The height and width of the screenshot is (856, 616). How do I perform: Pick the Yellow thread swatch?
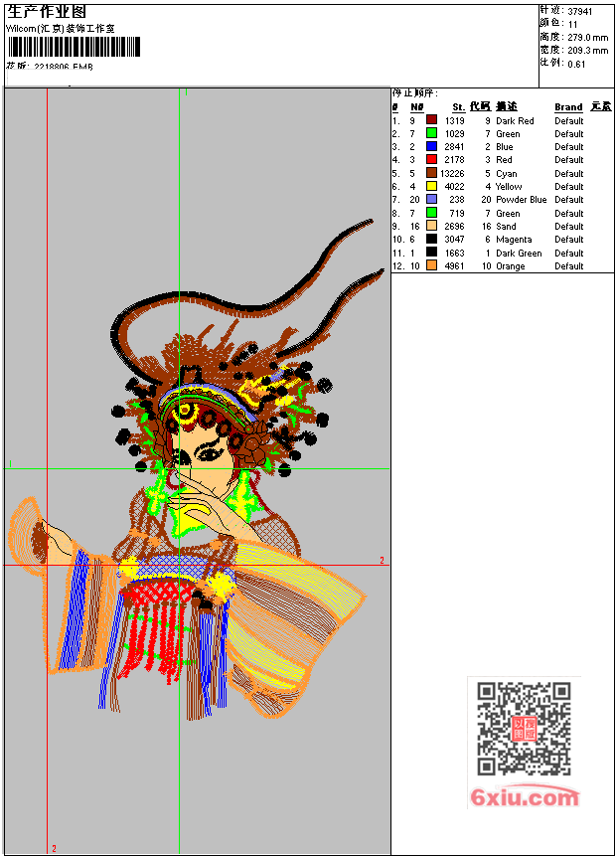coord(431,186)
